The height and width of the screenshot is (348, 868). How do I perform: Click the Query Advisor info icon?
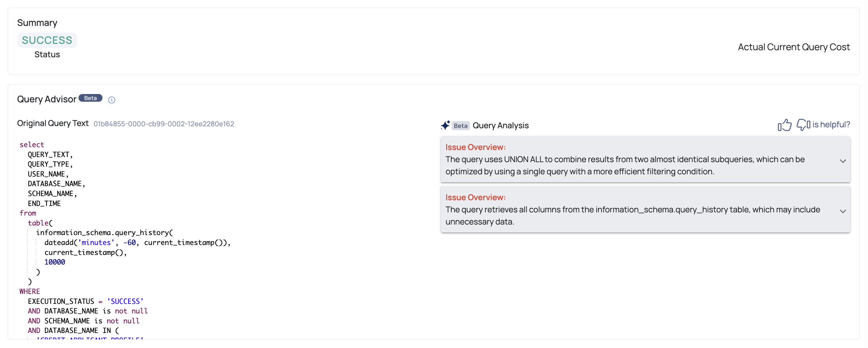point(111,100)
